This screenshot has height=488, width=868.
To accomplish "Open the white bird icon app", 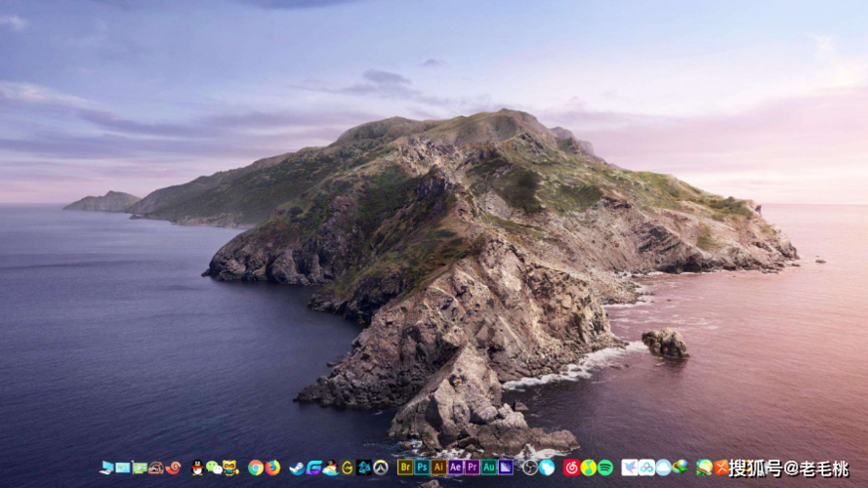I will tap(630, 468).
